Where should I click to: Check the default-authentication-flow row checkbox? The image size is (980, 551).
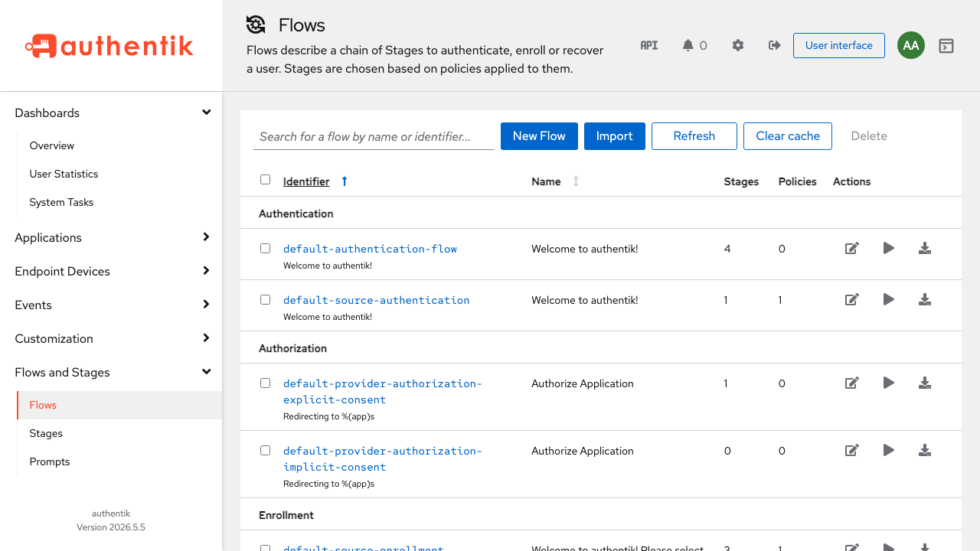pyautogui.click(x=265, y=249)
